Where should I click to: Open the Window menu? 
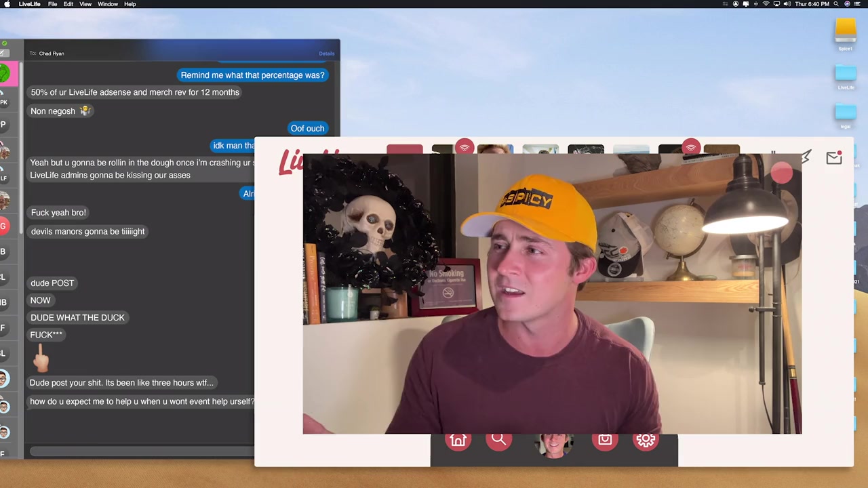pyautogui.click(x=108, y=4)
